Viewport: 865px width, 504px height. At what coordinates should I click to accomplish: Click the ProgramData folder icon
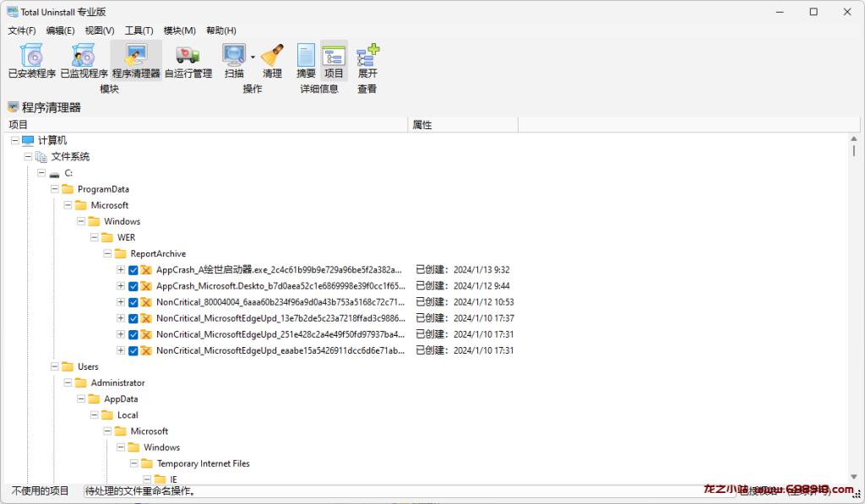click(x=68, y=189)
